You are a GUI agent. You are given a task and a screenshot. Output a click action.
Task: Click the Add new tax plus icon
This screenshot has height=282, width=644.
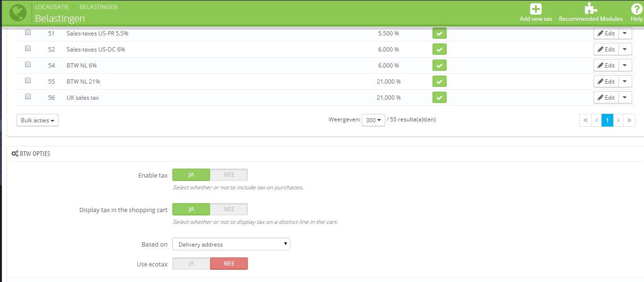(535, 9)
